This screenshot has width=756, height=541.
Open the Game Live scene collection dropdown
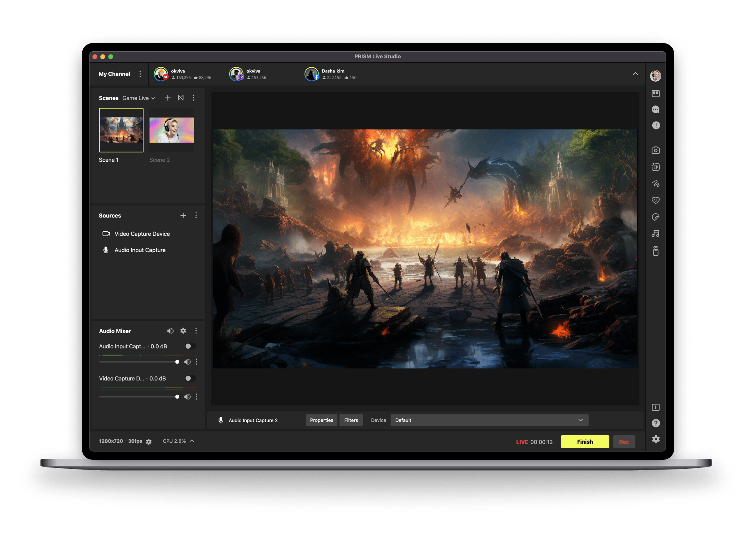tap(139, 98)
